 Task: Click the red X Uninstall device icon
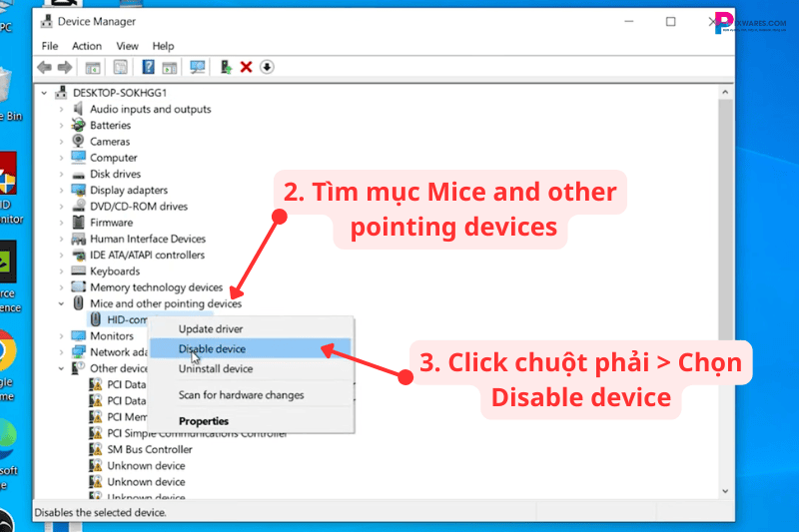click(246, 67)
